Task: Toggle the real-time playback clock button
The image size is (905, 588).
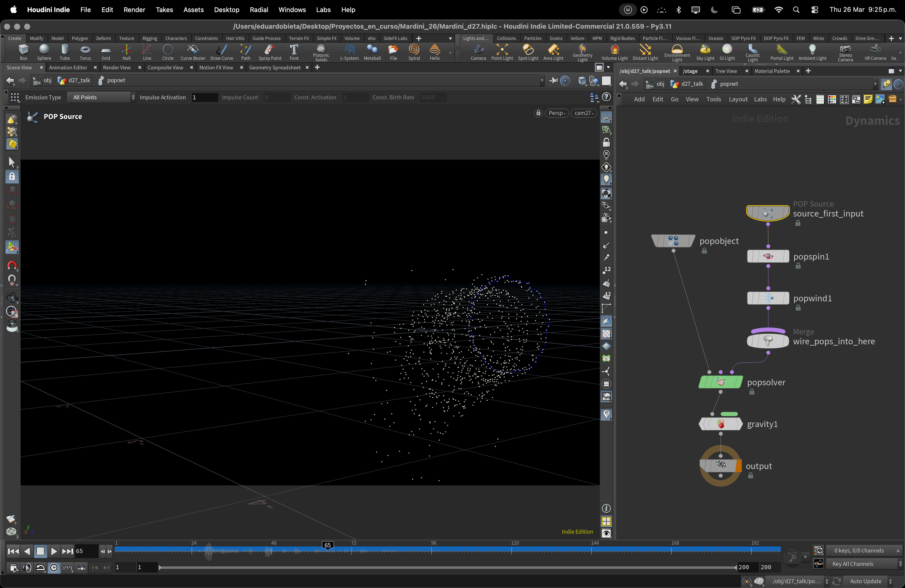Action: click(54, 568)
